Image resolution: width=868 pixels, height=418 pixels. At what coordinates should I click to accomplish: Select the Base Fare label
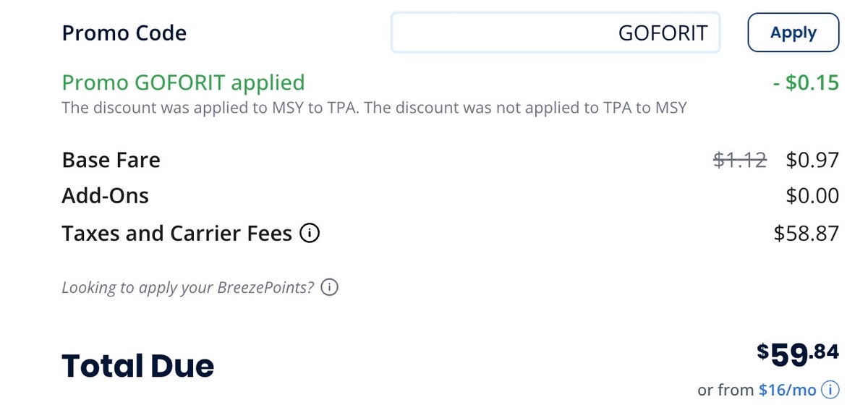click(111, 160)
